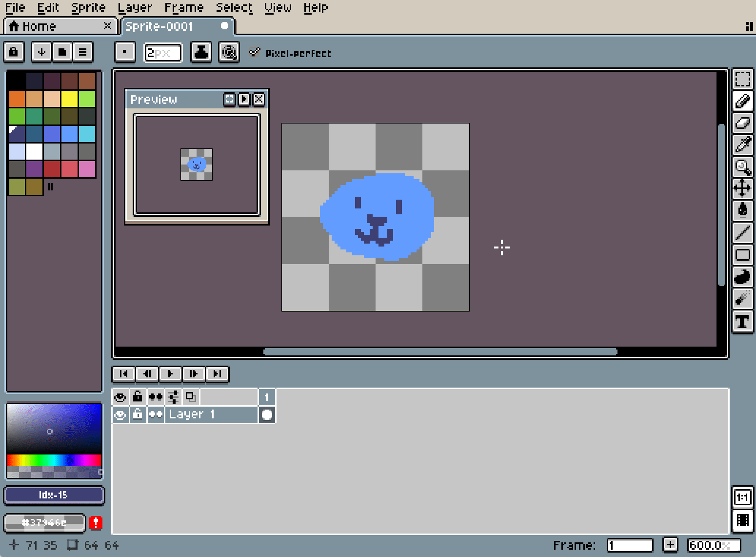Click the red color warning icon
756x557 pixels.
pos(96,522)
